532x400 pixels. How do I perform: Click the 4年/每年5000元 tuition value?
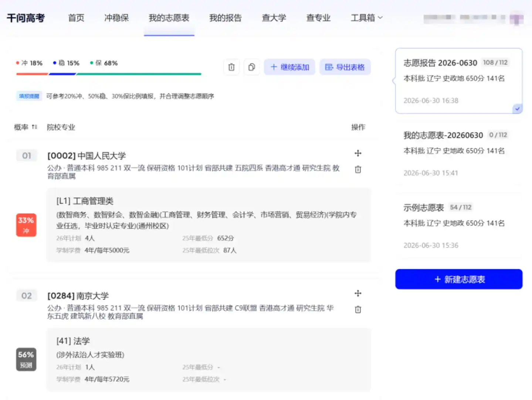click(x=107, y=250)
